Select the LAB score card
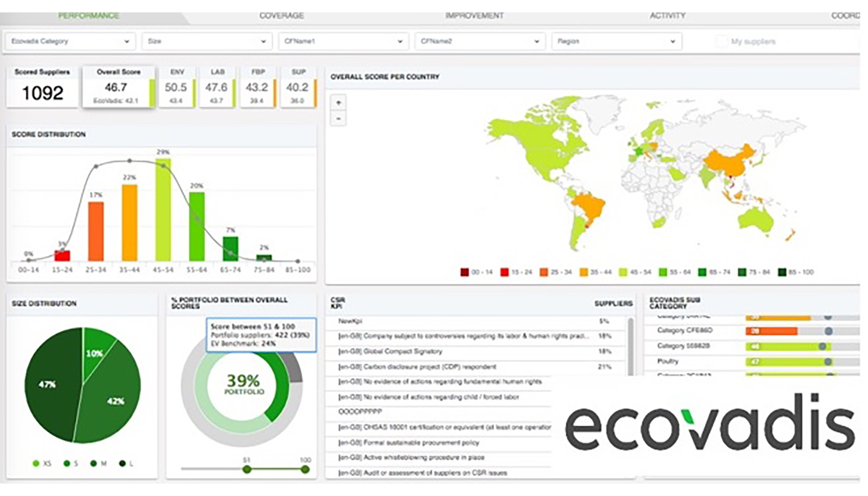The image size is (868, 496). point(217,86)
